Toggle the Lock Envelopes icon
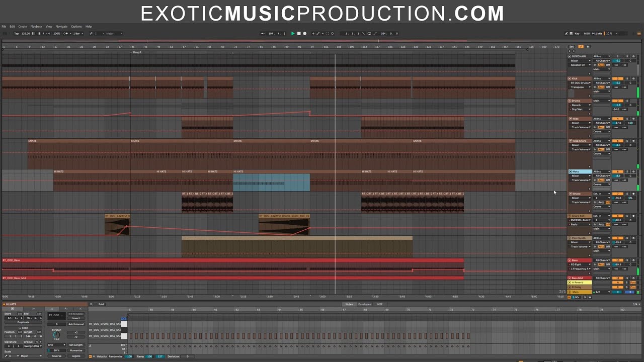The width and height of the screenshot is (644, 362). pyautogui.click(x=588, y=47)
